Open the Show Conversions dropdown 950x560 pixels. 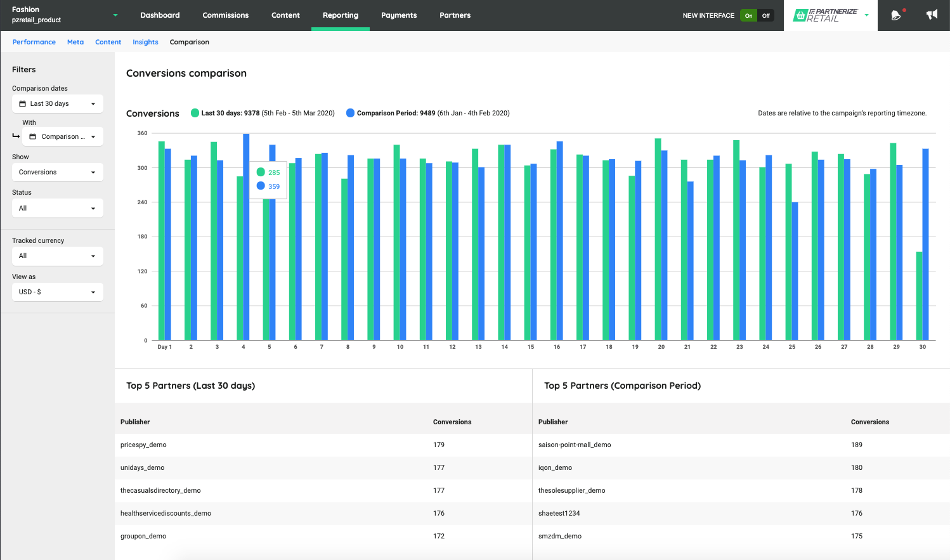tap(57, 173)
